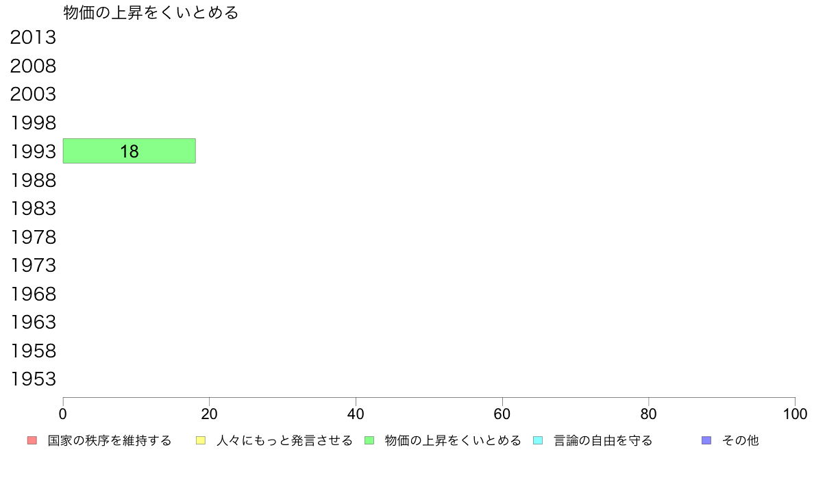The width and height of the screenshot is (814, 504).
Task: Click the chart title 物価の上昇をくいとめる
Action: coord(151,12)
